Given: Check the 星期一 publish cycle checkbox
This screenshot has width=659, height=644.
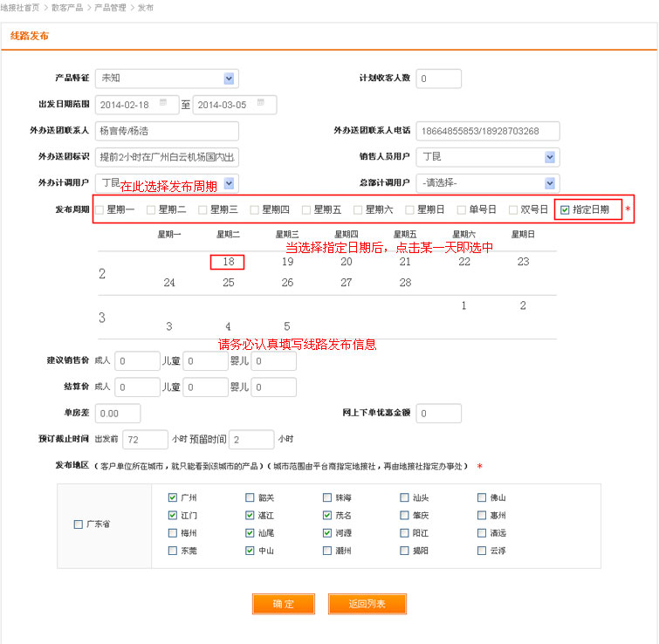Looking at the screenshot, I should point(100,210).
